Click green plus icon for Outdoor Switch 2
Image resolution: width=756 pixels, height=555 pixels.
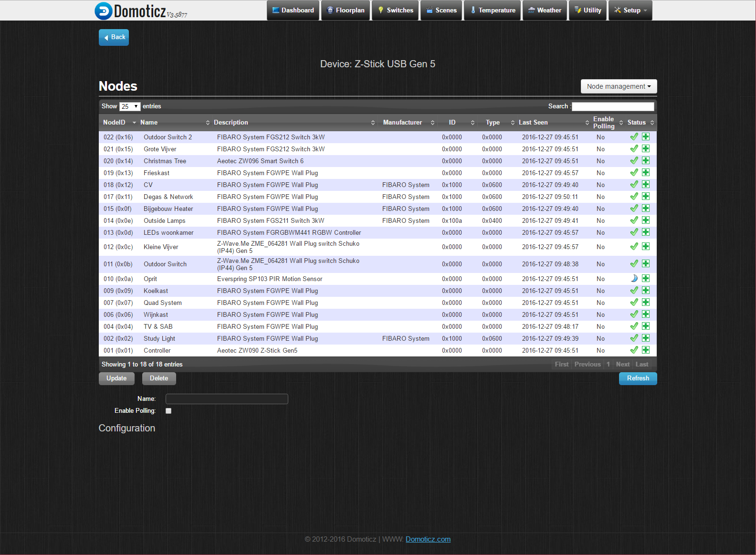click(x=646, y=136)
